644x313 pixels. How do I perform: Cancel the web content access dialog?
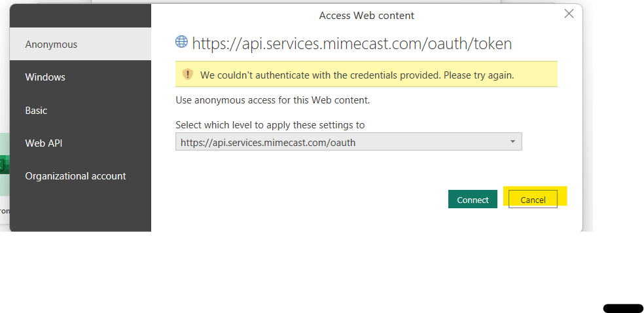[533, 200]
